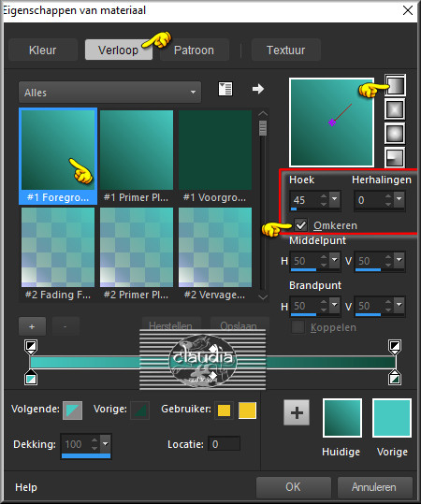Enable the Koppelen checkbox
Viewport: 421px width, 504px height.
click(x=298, y=327)
